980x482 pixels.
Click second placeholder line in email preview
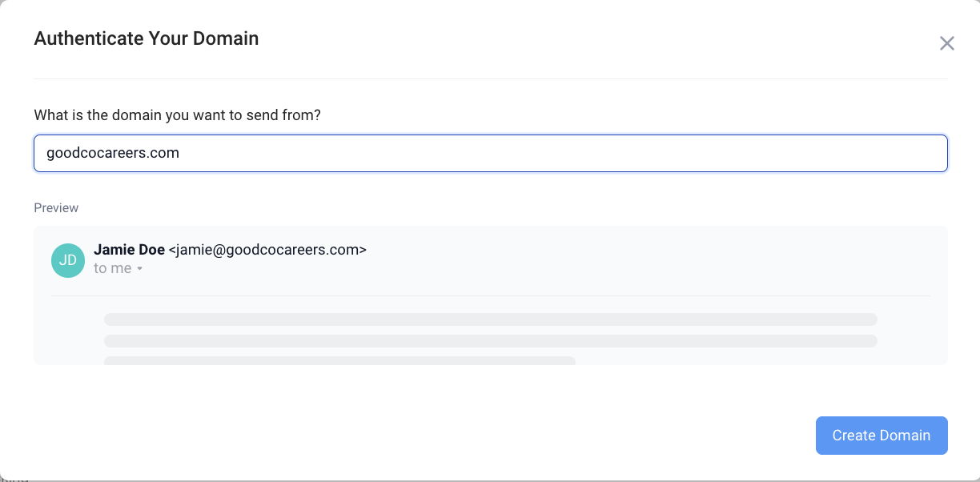(x=490, y=340)
